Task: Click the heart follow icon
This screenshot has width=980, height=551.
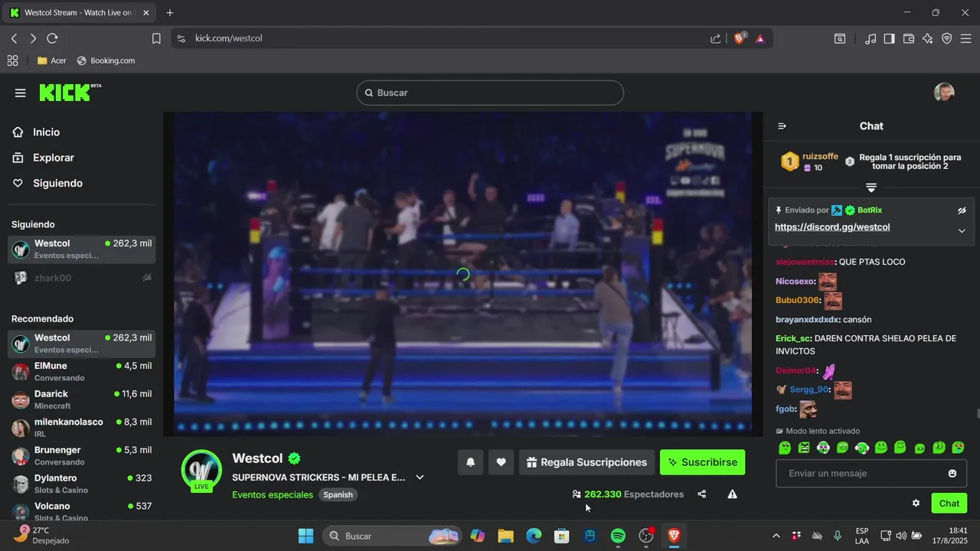Action: pyautogui.click(x=501, y=462)
